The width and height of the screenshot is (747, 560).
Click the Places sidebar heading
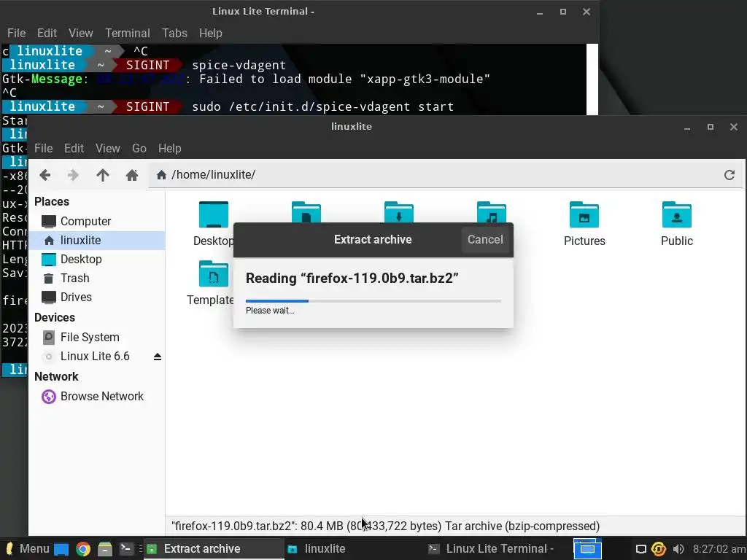point(52,201)
